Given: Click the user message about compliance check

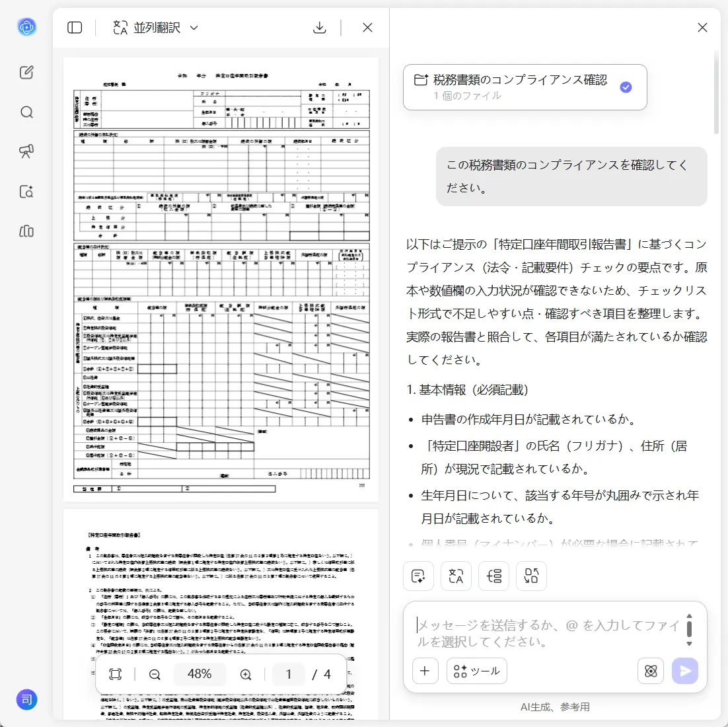Looking at the screenshot, I should click(571, 176).
